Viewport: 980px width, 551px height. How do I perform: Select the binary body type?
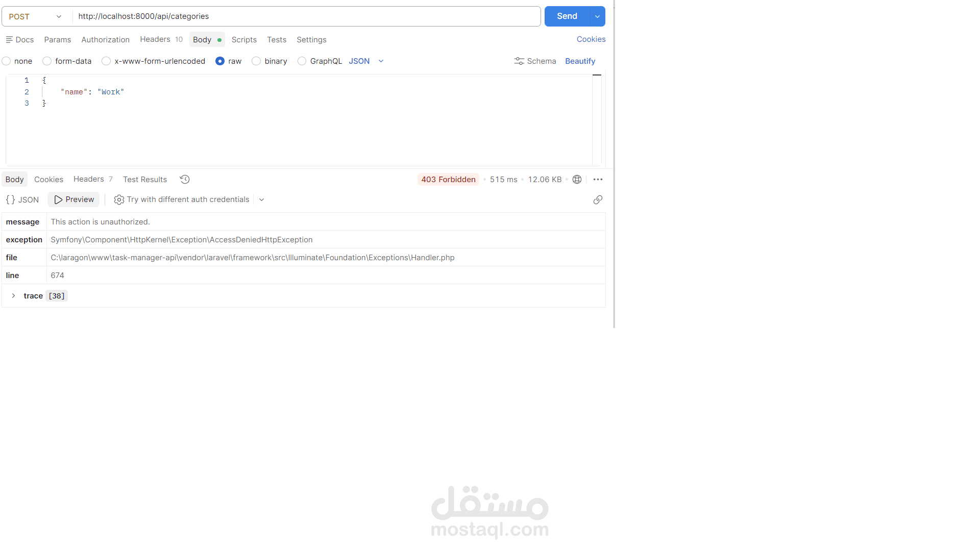point(256,61)
